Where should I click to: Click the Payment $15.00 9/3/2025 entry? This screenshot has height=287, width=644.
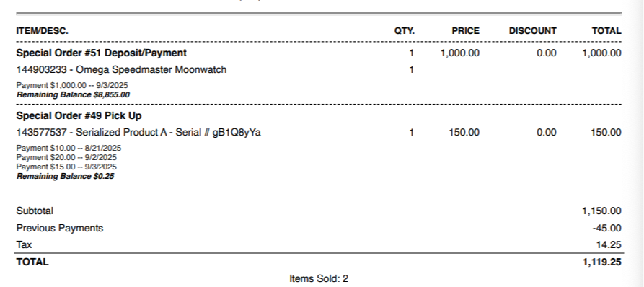(x=66, y=167)
